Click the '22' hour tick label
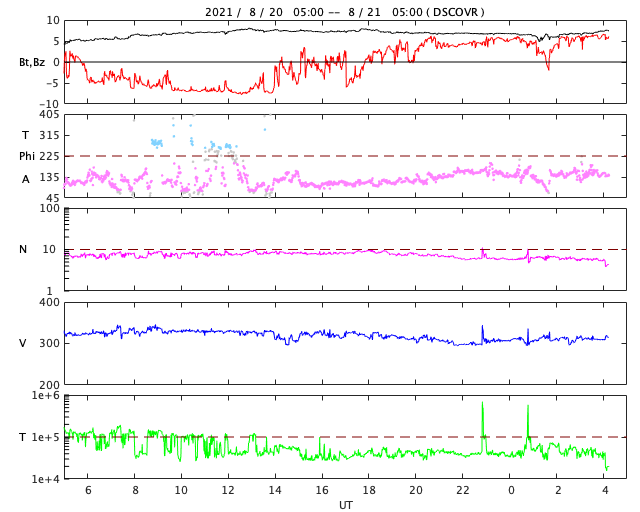 (463, 490)
